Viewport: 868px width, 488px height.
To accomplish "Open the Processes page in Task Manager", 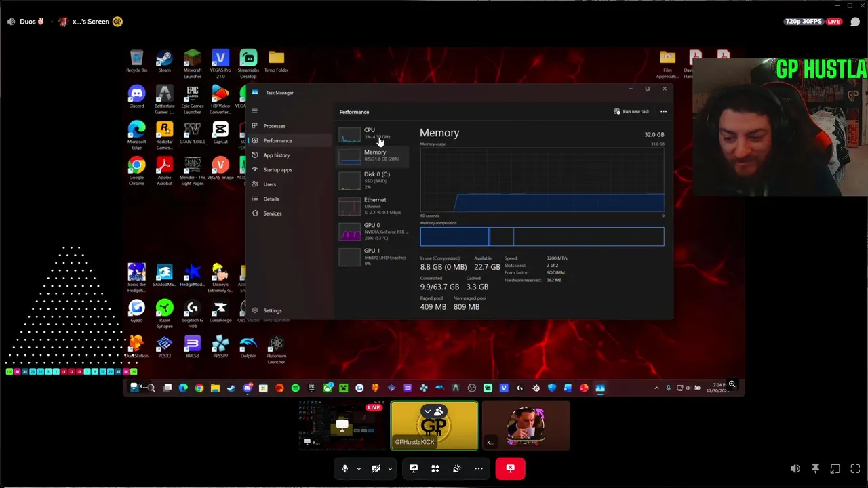I will click(x=274, y=126).
